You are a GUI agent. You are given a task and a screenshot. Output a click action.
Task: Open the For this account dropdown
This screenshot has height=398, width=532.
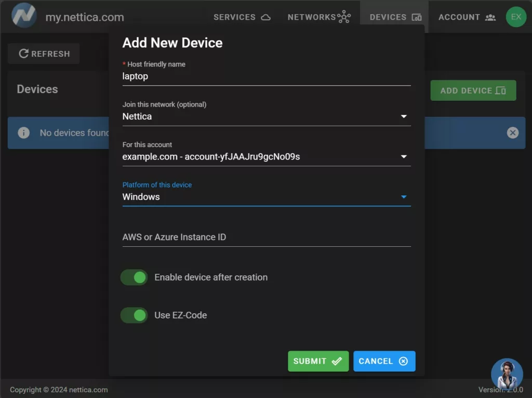[x=403, y=156]
